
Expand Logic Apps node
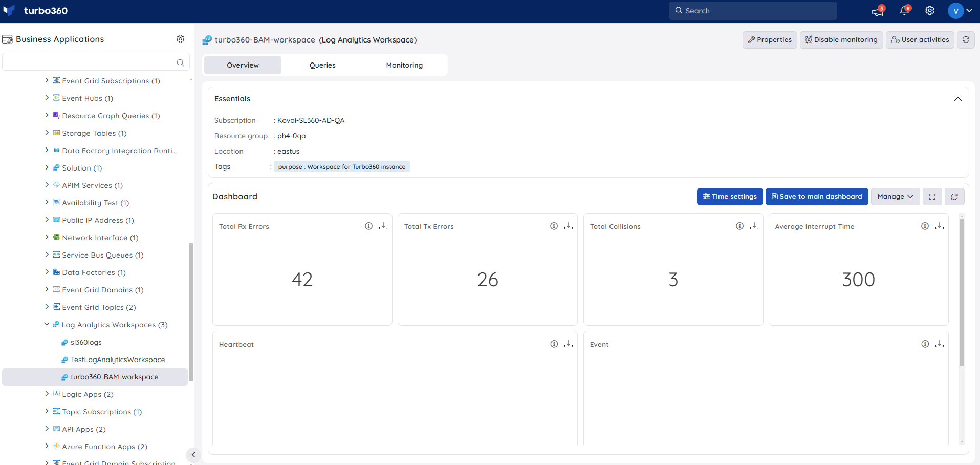pyautogui.click(x=47, y=394)
